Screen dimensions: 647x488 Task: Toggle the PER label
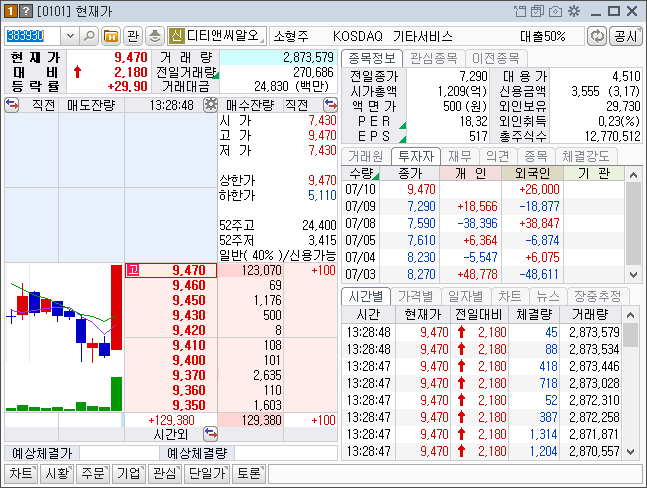tap(374, 121)
